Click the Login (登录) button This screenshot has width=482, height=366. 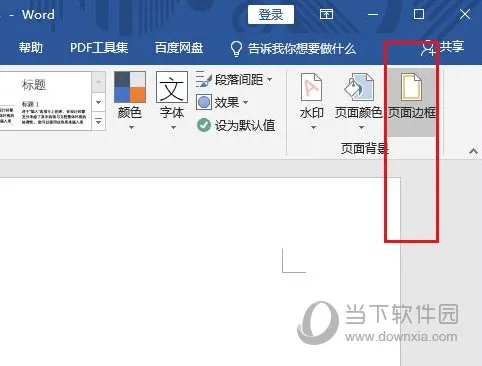271,14
